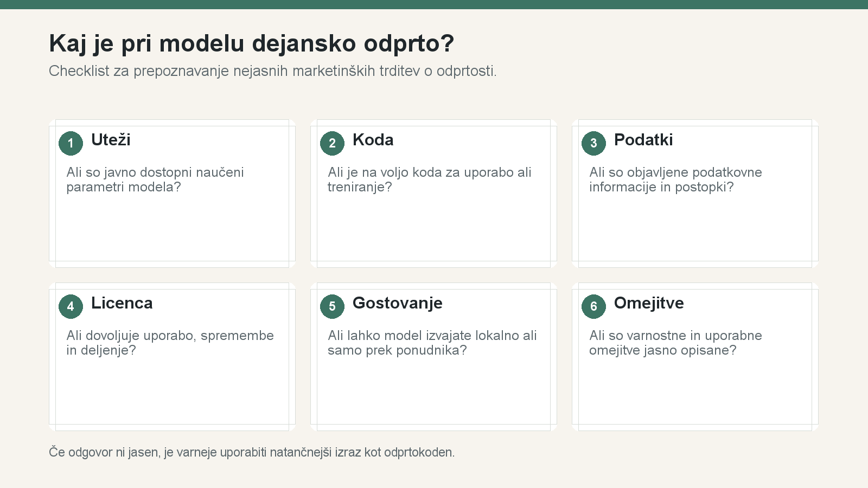Click the number 3 badge beside Podatki

[x=593, y=143]
